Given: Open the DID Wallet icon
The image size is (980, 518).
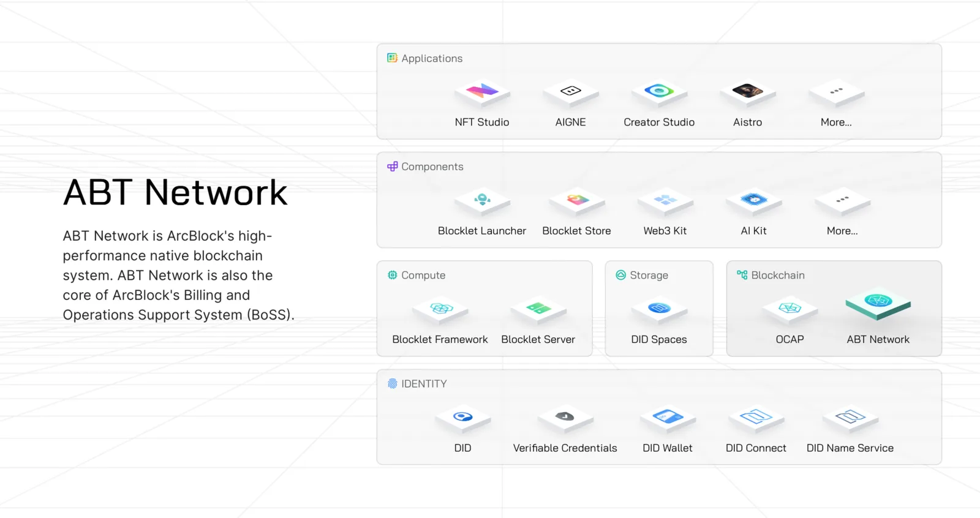Looking at the screenshot, I should [x=668, y=419].
